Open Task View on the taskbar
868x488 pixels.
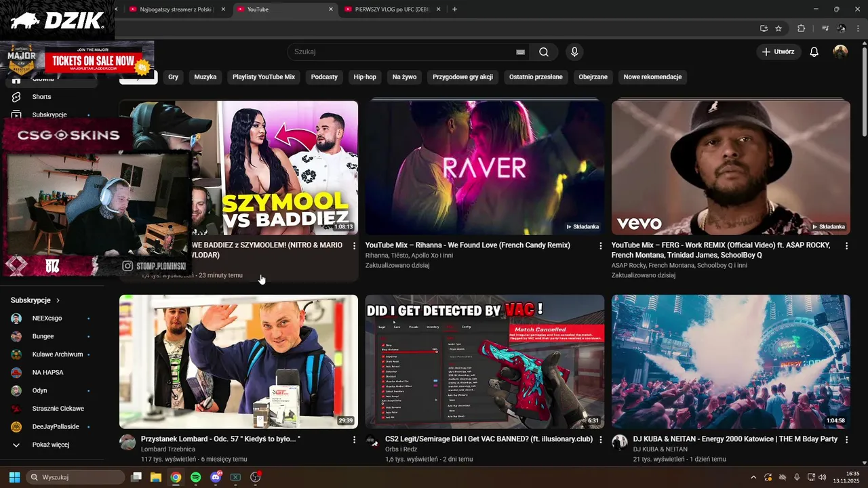[x=136, y=477]
